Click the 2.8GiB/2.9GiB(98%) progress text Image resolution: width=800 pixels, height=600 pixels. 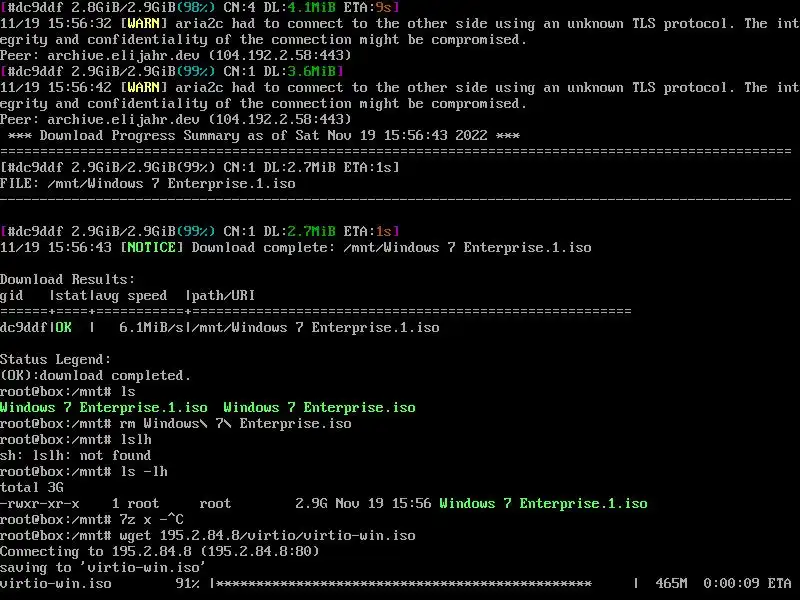(143, 7)
